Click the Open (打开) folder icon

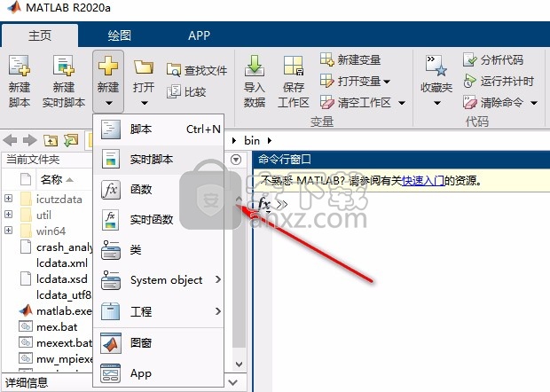tap(144, 67)
